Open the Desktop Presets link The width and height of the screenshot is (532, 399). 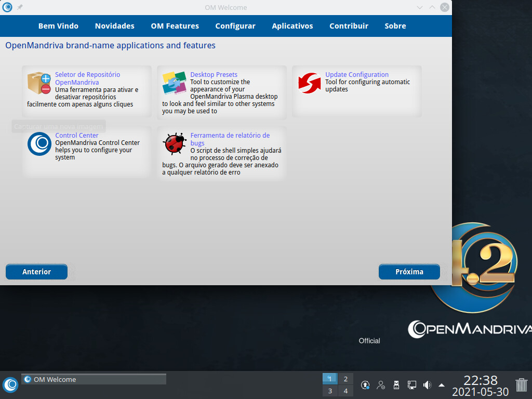point(214,75)
